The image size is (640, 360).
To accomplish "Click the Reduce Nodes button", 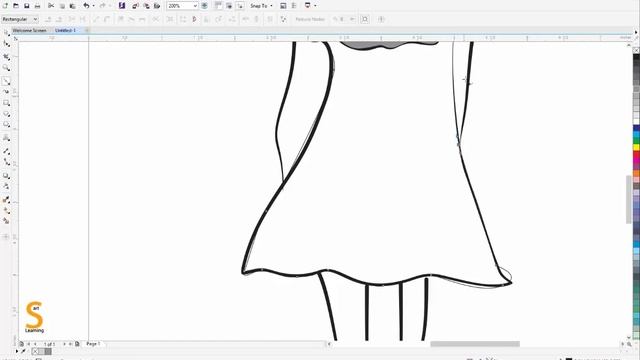I will (310, 19).
